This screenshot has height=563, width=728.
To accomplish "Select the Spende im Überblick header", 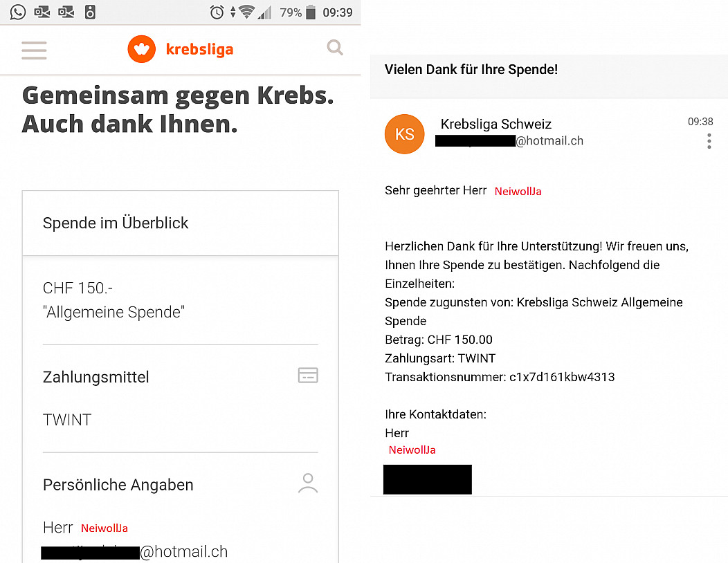I will [116, 223].
